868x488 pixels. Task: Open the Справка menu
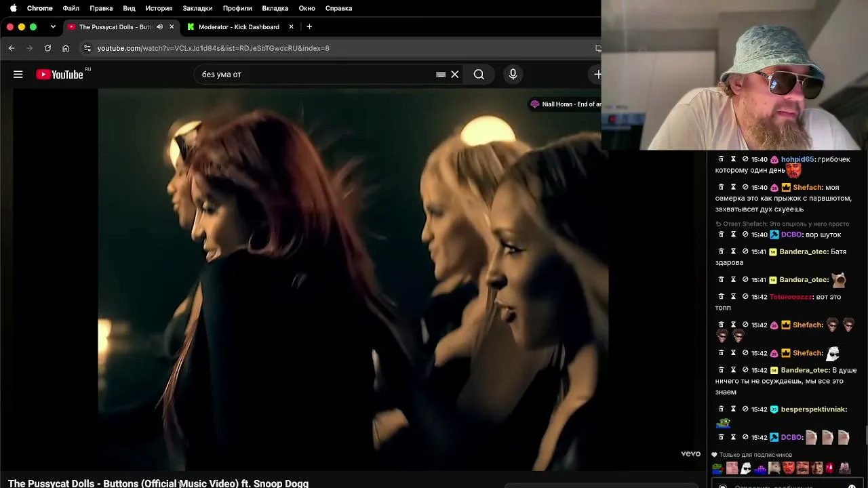[x=338, y=8]
